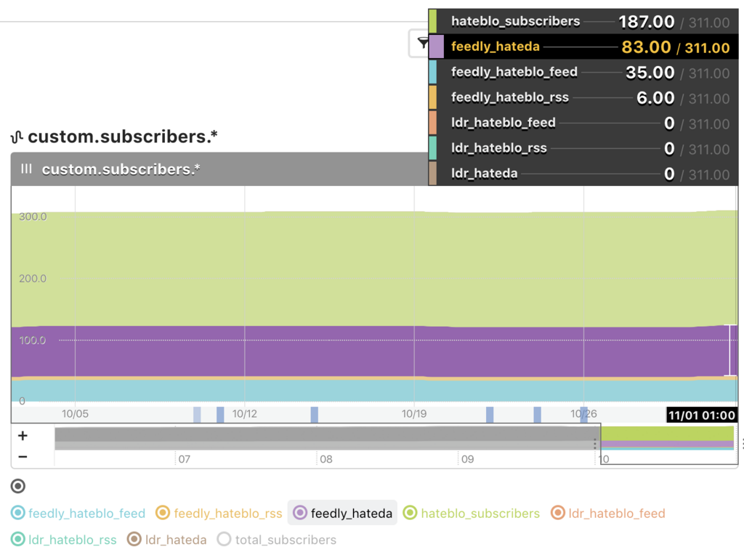
Task: Click the annotation marker right of 10/12
Action: tap(314, 415)
